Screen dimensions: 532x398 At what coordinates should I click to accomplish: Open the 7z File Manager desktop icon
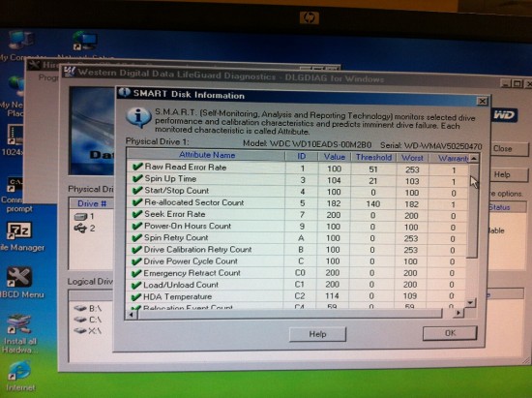[x=19, y=230]
